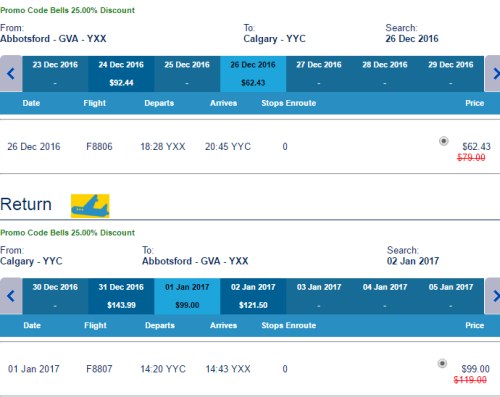Select the 01 Jan 2017 return date
Screen dimensions: 500x397
187,296
